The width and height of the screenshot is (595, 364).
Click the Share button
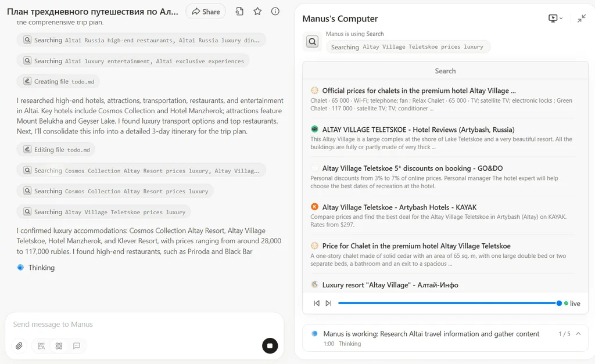[206, 12]
